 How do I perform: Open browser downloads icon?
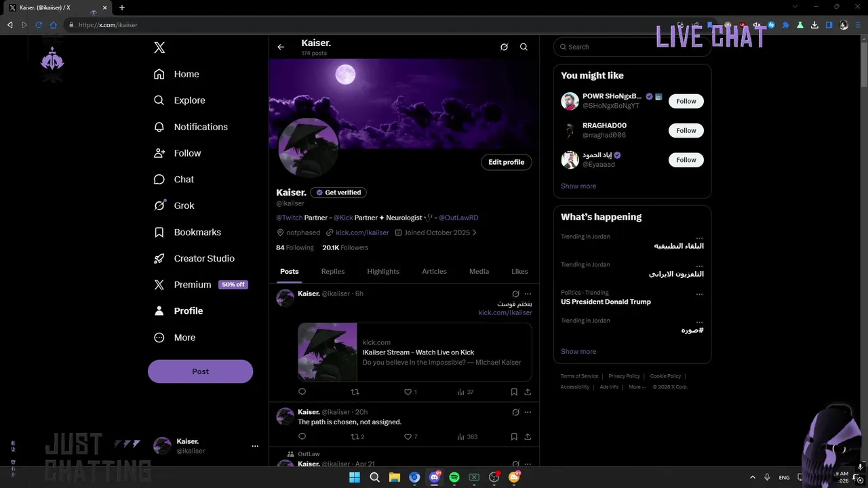814,25
